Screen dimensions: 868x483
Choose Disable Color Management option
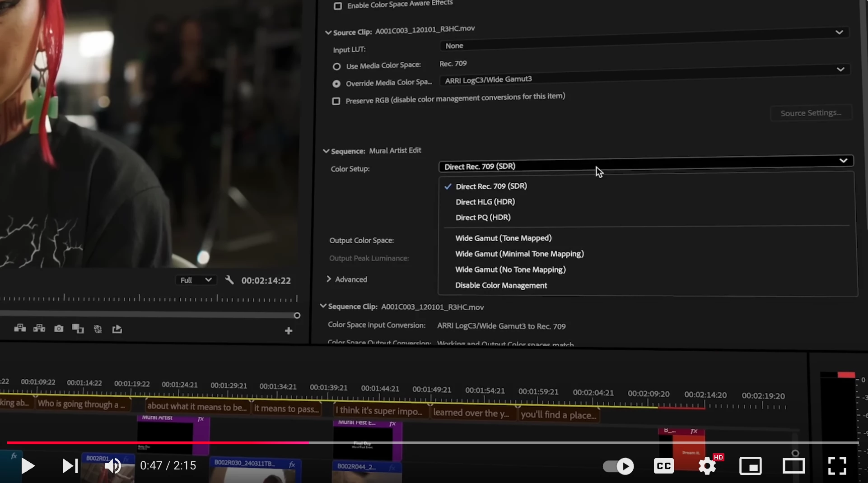point(501,285)
